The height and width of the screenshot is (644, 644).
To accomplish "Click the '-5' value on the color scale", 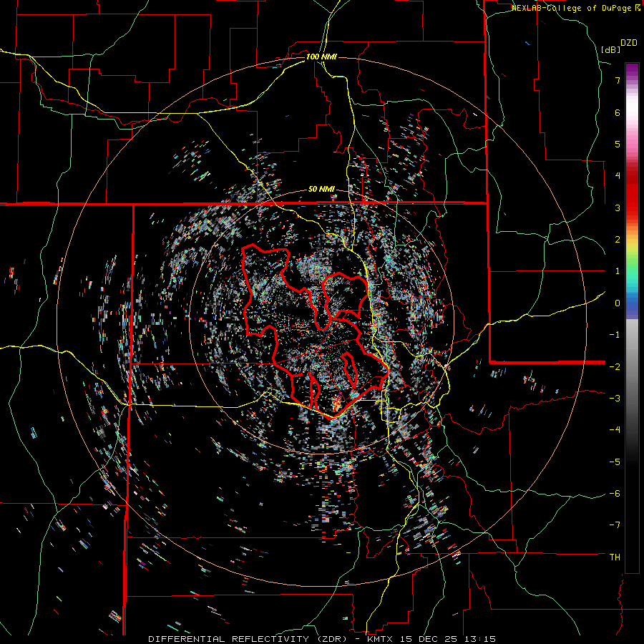I will pyautogui.click(x=615, y=462).
